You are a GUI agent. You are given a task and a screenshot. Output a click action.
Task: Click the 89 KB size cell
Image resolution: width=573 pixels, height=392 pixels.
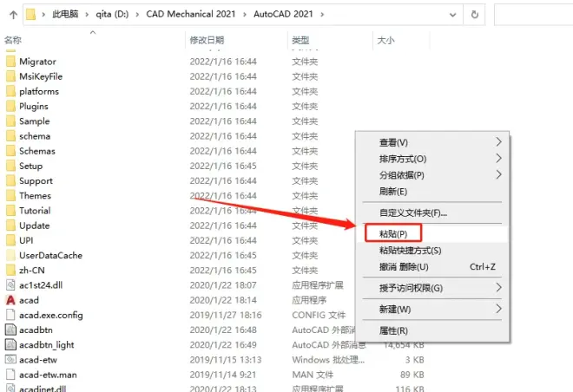pyautogui.click(x=412, y=375)
